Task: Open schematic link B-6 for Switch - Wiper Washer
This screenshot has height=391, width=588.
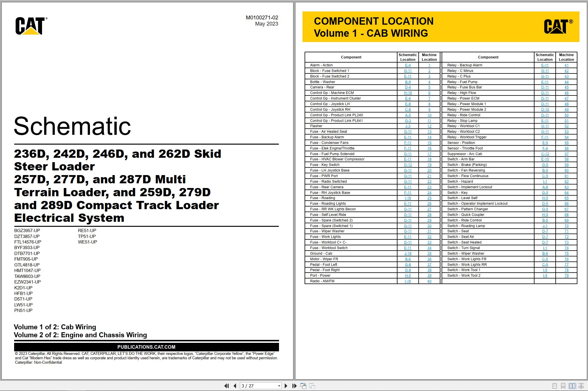Action: (545, 254)
